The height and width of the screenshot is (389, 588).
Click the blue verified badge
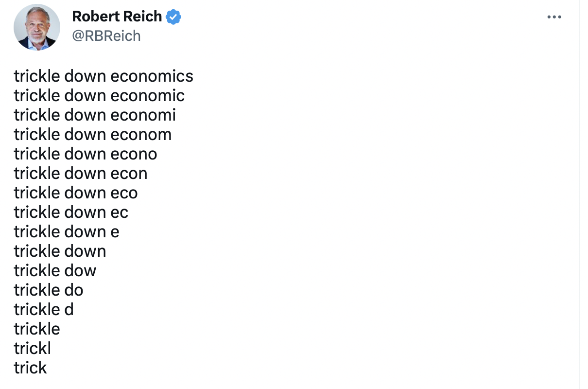click(173, 17)
